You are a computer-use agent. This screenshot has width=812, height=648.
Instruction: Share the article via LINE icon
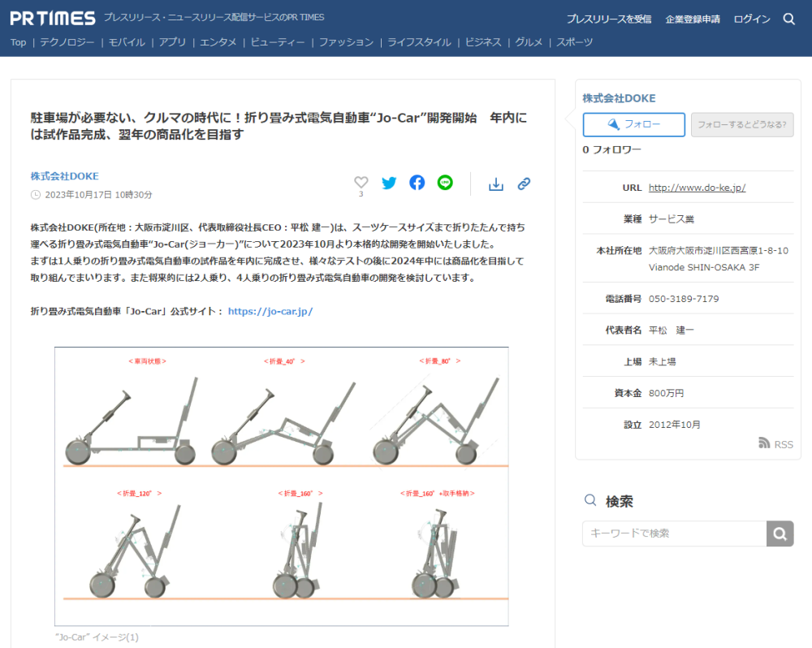tap(445, 183)
